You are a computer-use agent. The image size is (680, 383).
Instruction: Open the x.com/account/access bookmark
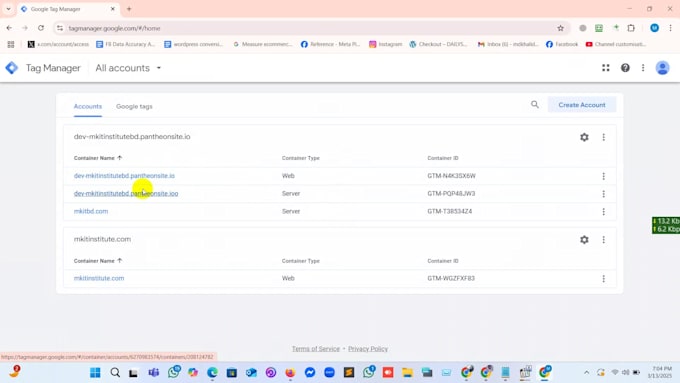(58, 44)
